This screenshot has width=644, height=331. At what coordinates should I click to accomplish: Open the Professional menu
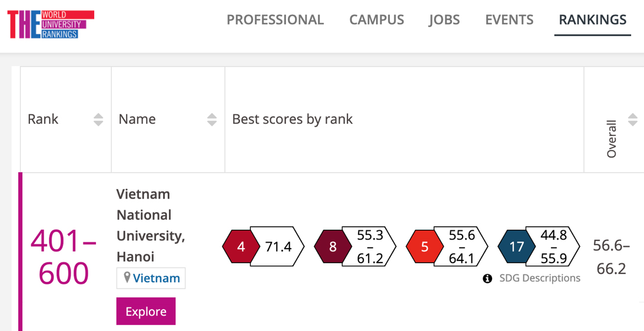(275, 20)
